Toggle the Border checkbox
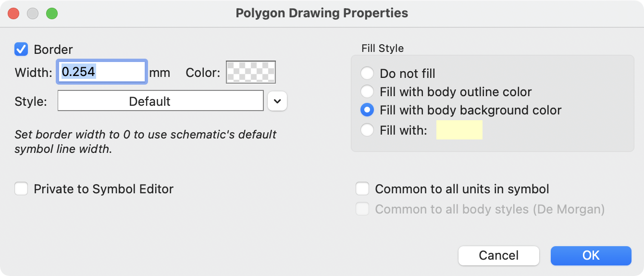This screenshot has height=276, width=644. 21,49
